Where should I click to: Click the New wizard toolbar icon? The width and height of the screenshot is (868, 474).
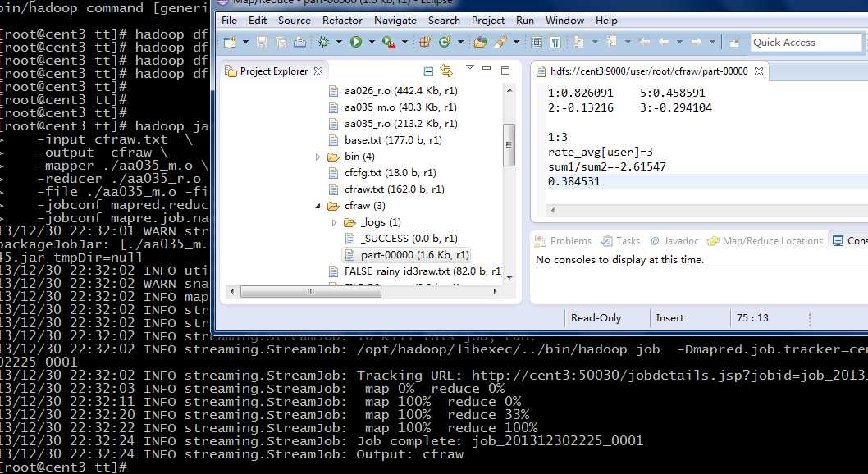(x=230, y=42)
